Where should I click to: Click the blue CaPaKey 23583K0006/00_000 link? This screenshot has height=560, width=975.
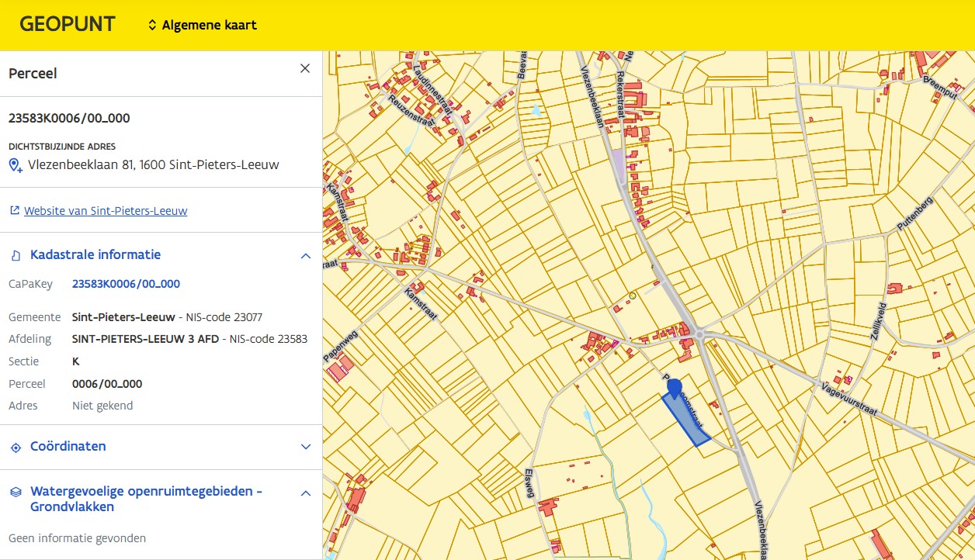click(x=126, y=284)
